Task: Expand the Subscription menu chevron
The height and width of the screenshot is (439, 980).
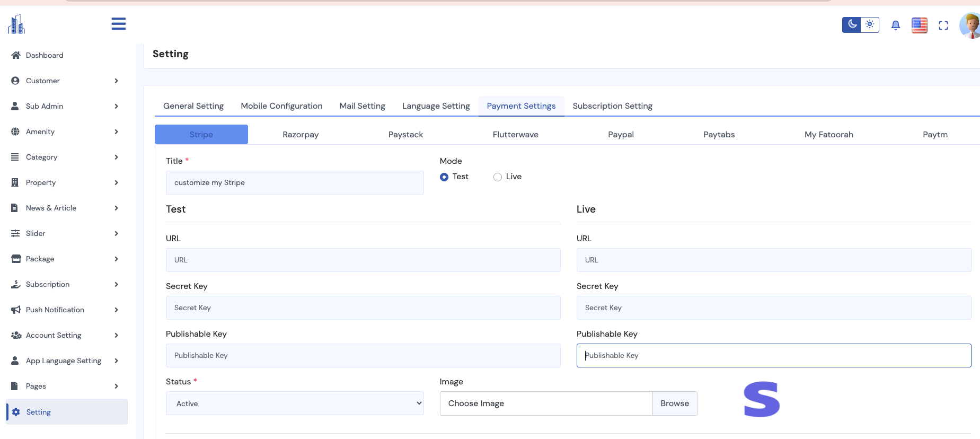Action: (117, 284)
